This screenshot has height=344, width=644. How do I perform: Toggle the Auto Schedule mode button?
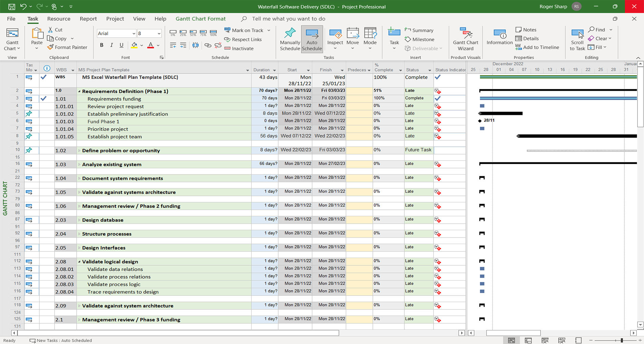pos(312,39)
